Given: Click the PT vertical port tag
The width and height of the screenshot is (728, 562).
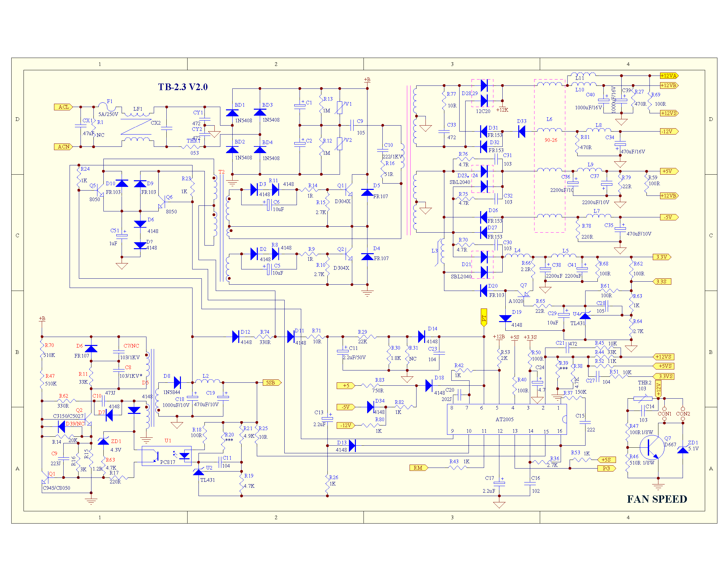Looking at the screenshot, I should coord(484,317).
